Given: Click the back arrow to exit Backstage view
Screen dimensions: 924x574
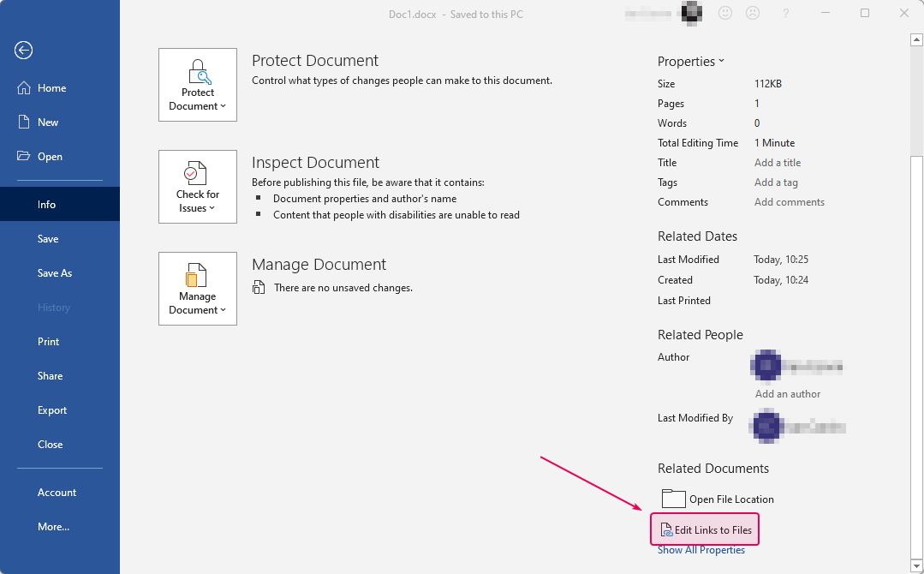Looking at the screenshot, I should coord(23,51).
